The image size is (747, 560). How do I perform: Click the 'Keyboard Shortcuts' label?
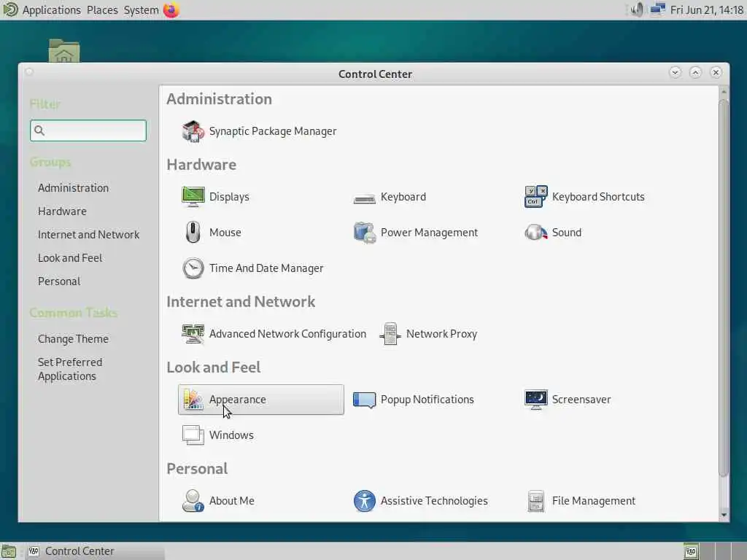598,197
